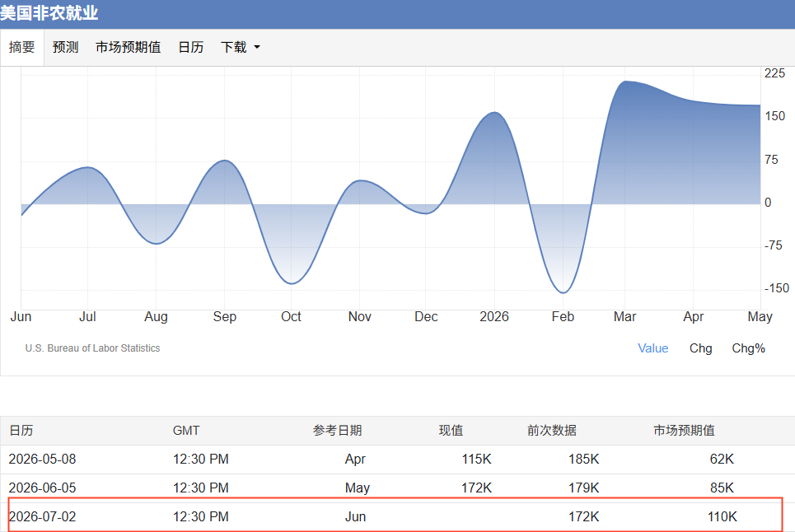The image size is (795, 532).
Task: Click the 12:30 PM time in 2026-07-02 row
Action: 201,517
